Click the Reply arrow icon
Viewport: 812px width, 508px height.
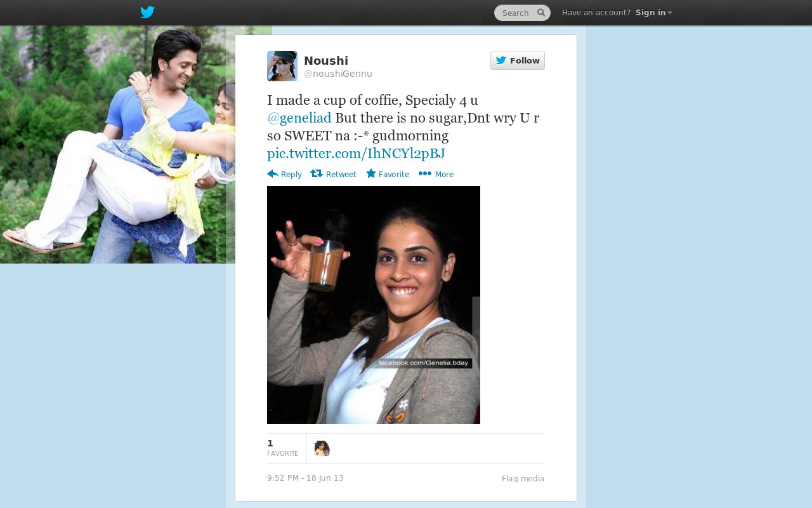point(273,174)
